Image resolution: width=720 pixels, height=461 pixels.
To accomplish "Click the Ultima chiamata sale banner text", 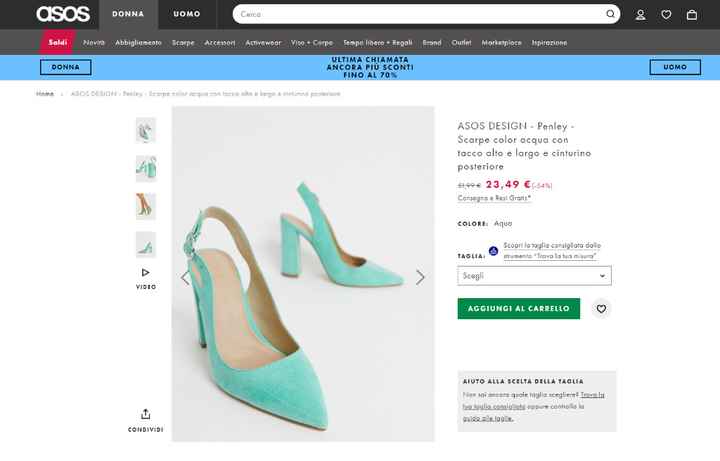I will [370, 67].
